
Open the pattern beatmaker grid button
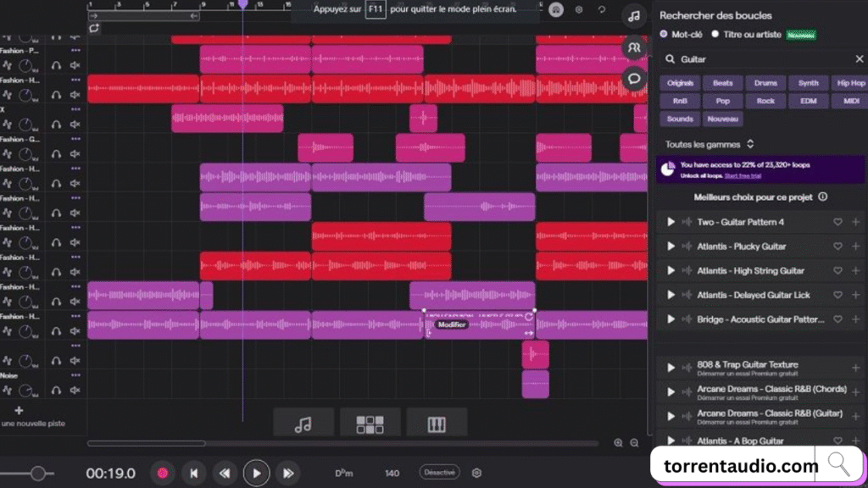pyautogui.click(x=370, y=424)
